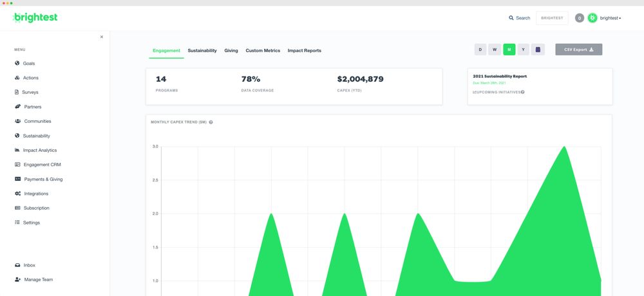This screenshot has width=644, height=296.
Task: Switch time range to Y (yearly)
Action: tap(523, 50)
